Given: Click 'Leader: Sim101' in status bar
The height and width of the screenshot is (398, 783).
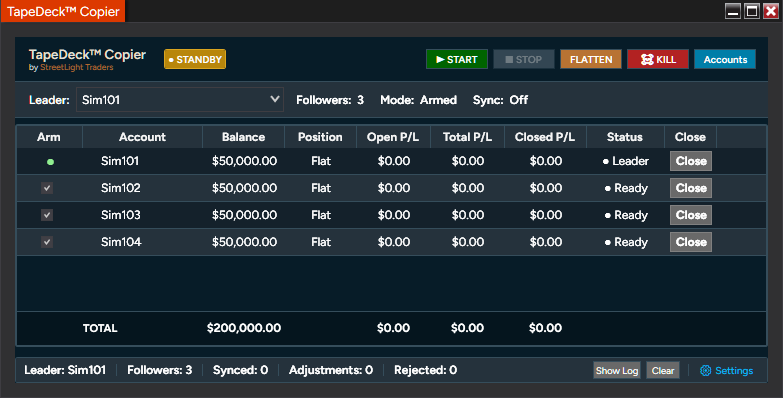Looking at the screenshot, I should [x=65, y=370].
